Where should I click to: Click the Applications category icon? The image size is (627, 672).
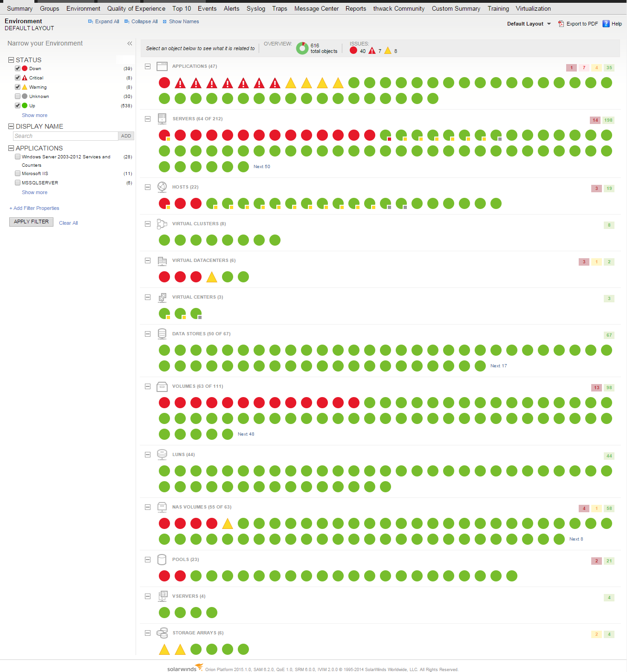[x=162, y=66]
